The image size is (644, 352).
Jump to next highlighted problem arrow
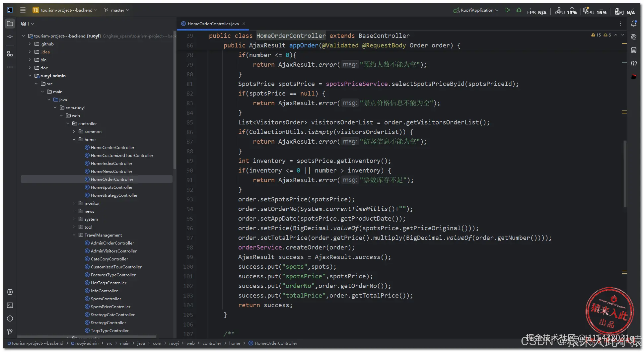click(623, 35)
